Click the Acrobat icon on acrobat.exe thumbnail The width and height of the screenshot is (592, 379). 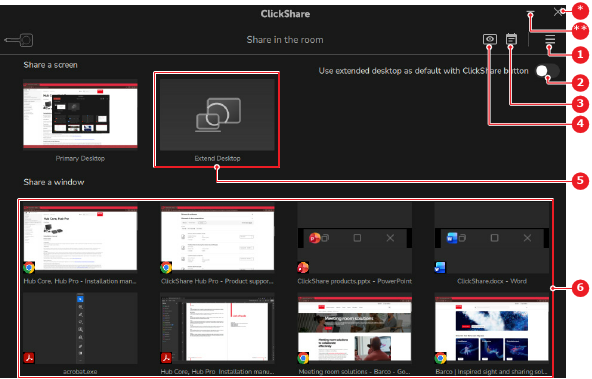pyautogui.click(x=29, y=357)
